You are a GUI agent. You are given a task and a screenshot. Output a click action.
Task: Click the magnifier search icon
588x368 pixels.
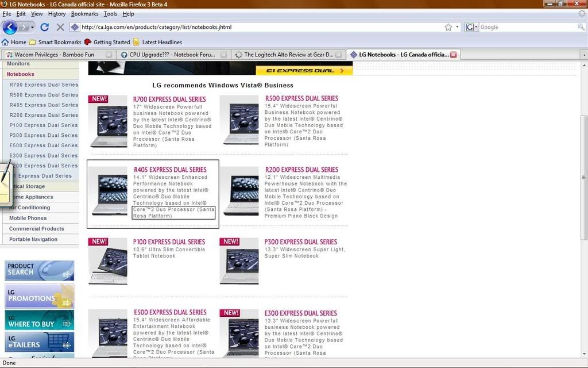click(581, 27)
